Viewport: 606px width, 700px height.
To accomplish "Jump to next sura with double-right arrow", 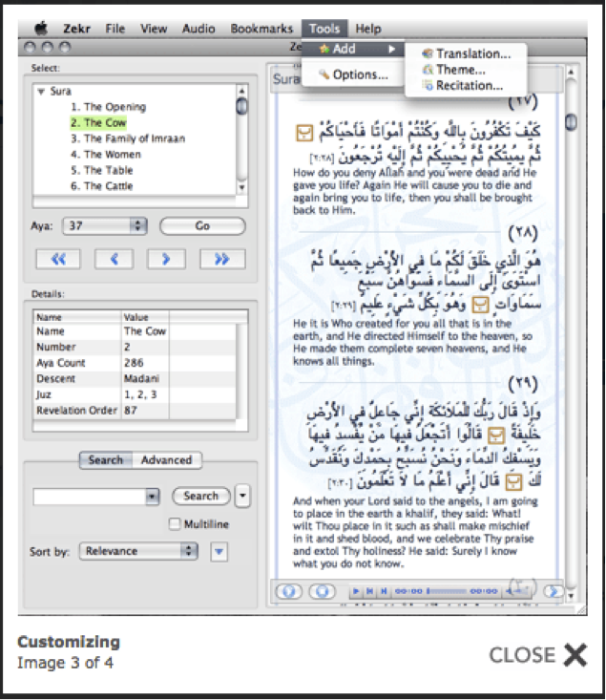I will (x=222, y=259).
